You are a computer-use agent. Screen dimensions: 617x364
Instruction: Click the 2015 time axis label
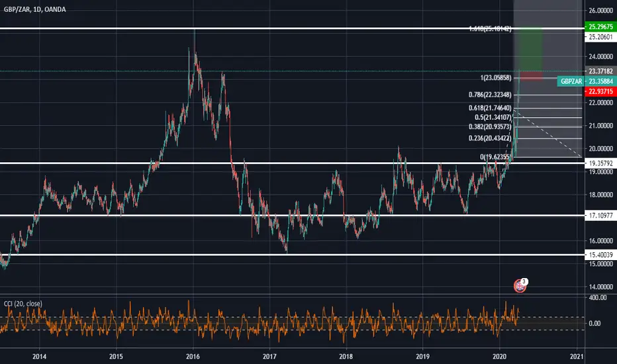(116, 357)
